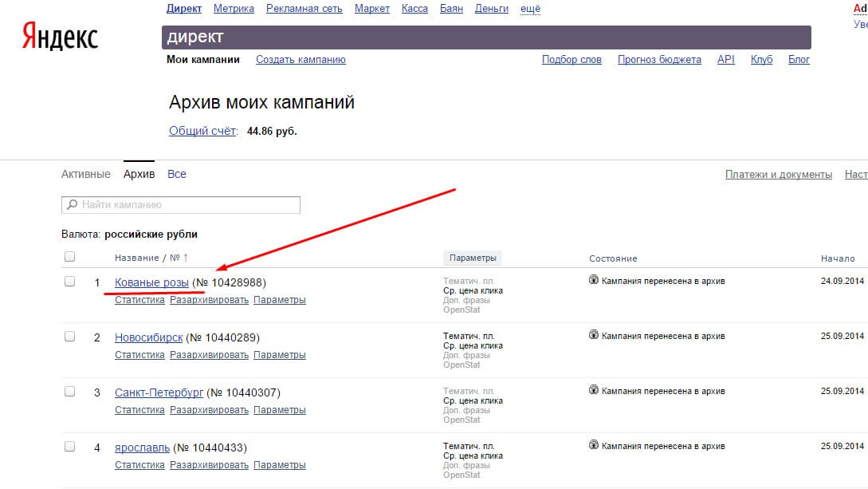View Статистика for ярославль
Image resolution: width=868 pixels, height=489 pixels.
(139, 464)
